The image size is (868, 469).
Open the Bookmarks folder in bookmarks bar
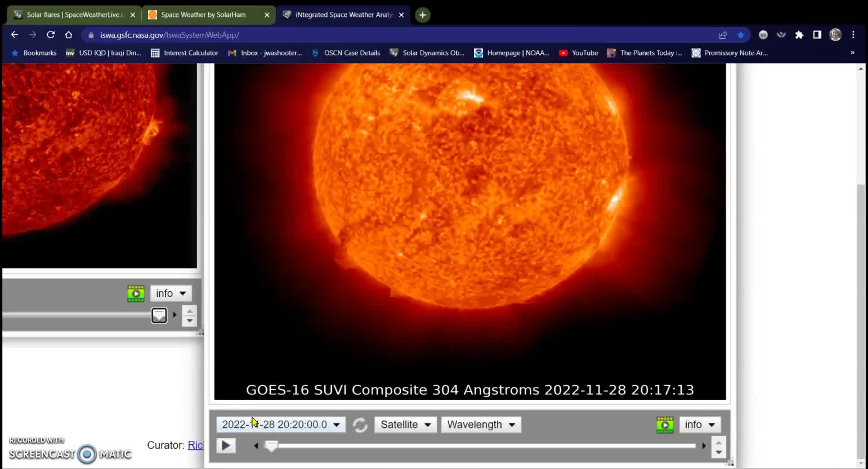(x=34, y=53)
